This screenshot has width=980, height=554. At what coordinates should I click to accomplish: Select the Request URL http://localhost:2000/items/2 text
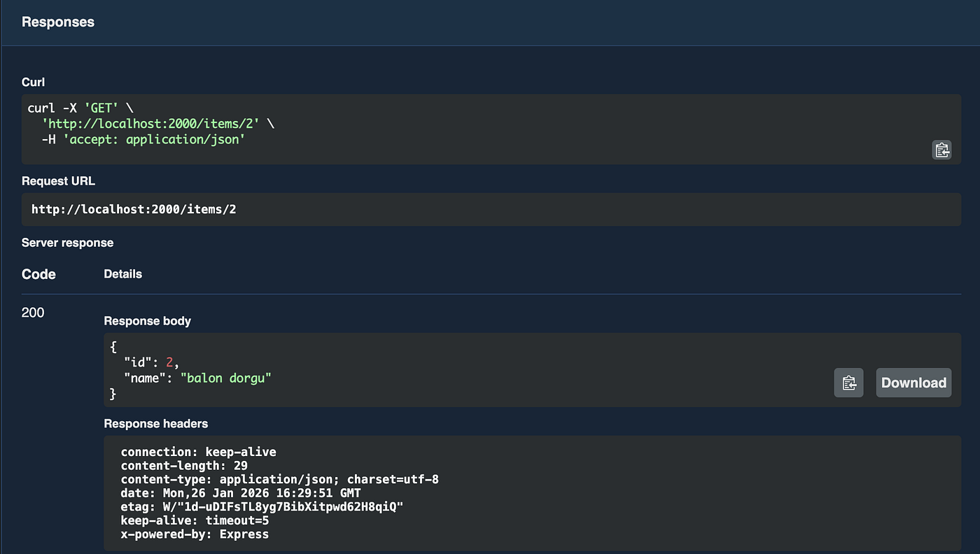coord(134,209)
